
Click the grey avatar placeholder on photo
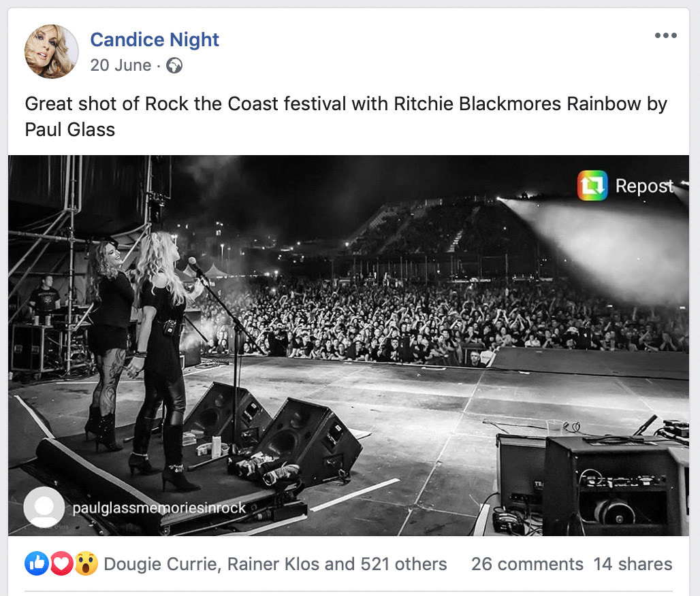point(44,508)
